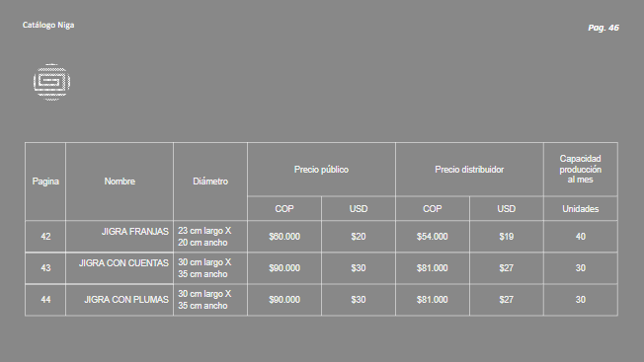Click page number 44 cell

point(45,300)
